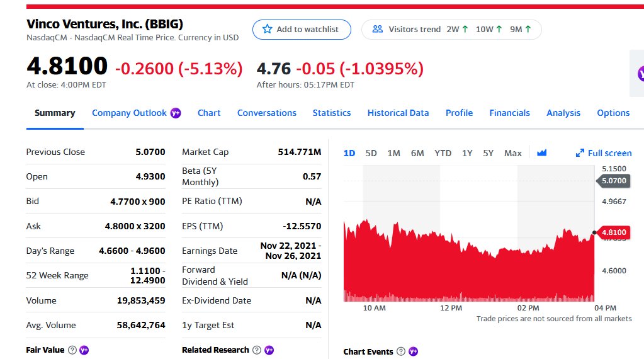Click the 4.8100 current price chart marker
Image resolution: width=644 pixels, height=359 pixels.
pos(613,232)
